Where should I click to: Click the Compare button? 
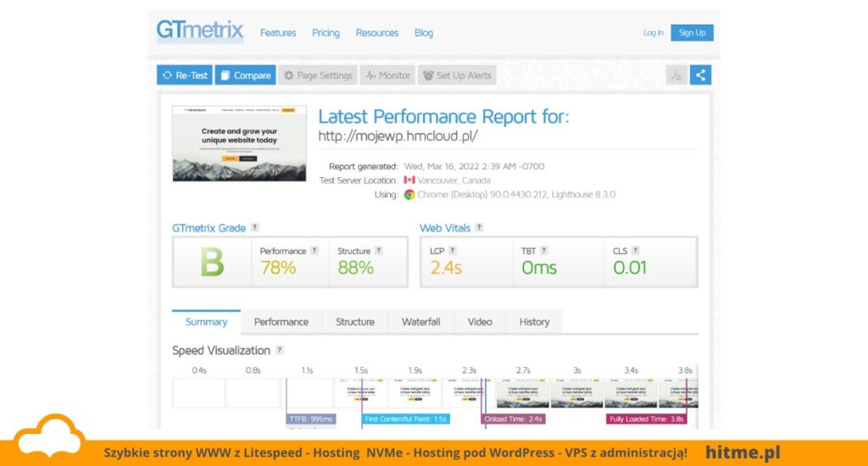[245, 75]
